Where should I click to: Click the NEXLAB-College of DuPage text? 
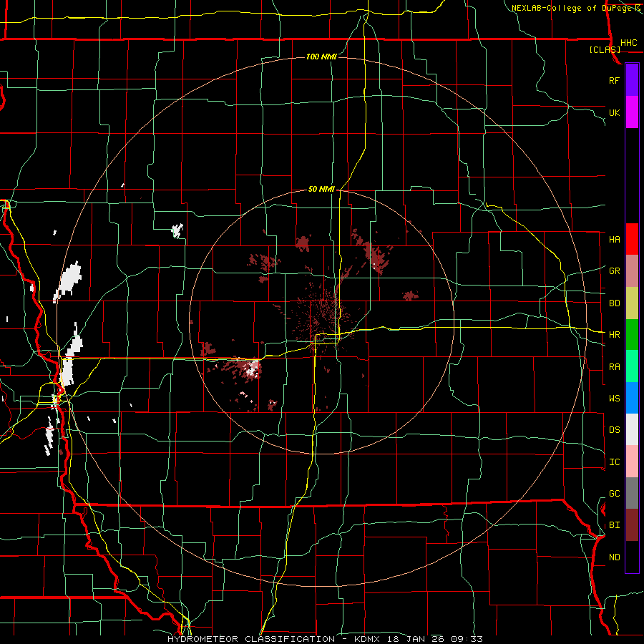(572, 8)
